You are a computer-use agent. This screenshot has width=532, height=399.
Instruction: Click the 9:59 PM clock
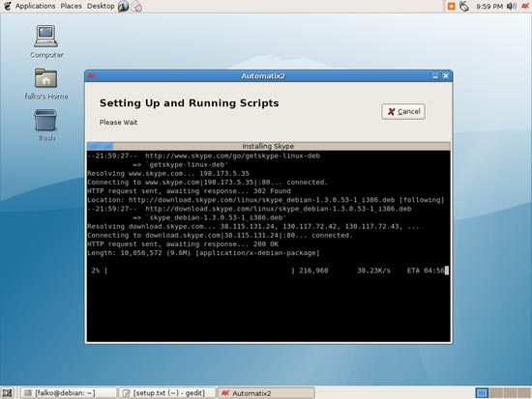click(x=489, y=7)
